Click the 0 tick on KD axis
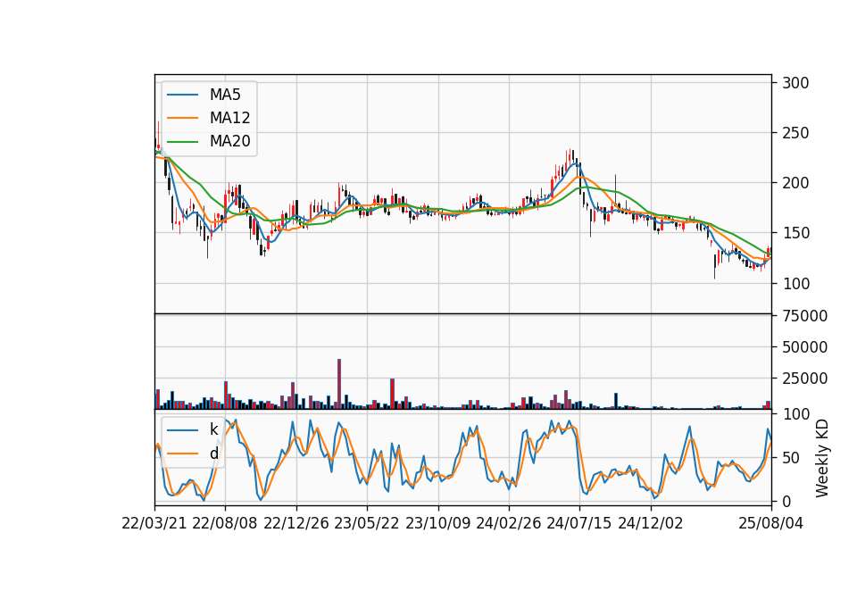The height and width of the screenshot is (616, 857). click(786, 501)
